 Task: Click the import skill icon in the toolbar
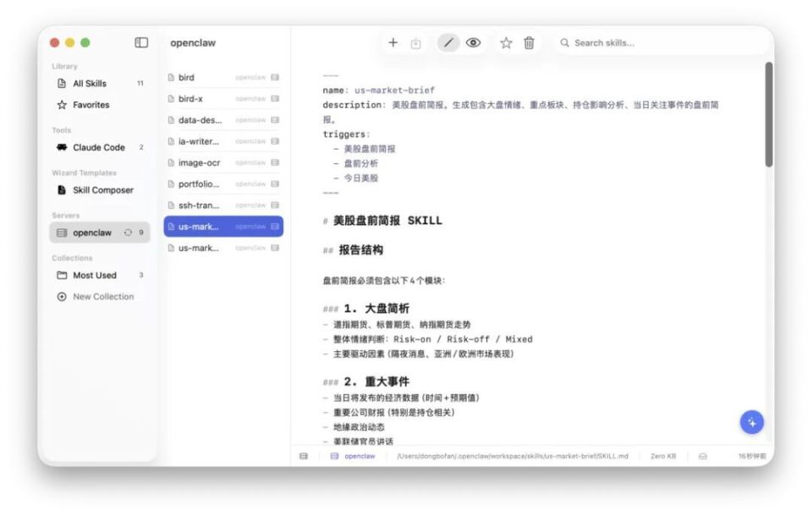(x=415, y=41)
